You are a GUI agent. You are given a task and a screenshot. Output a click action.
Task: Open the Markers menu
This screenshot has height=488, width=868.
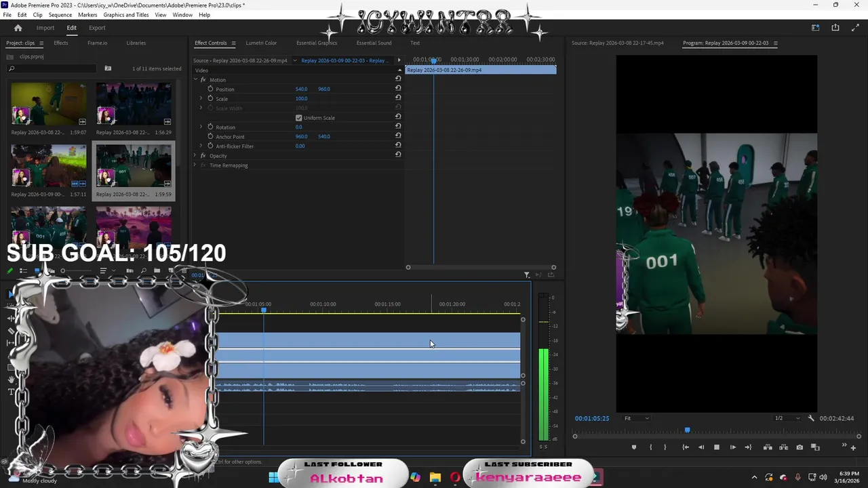pyautogui.click(x=87, y=15)
